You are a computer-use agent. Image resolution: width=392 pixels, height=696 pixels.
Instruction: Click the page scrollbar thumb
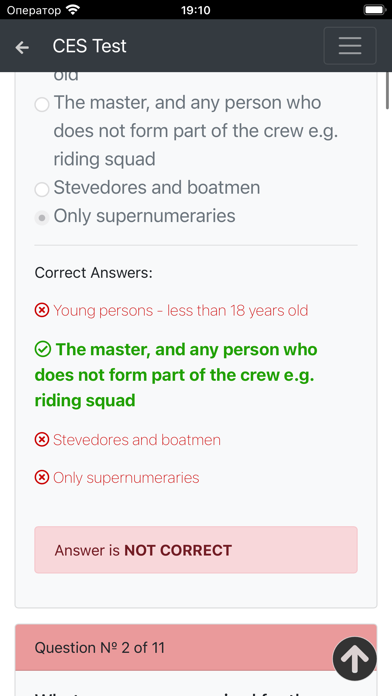tap(388, 91)
